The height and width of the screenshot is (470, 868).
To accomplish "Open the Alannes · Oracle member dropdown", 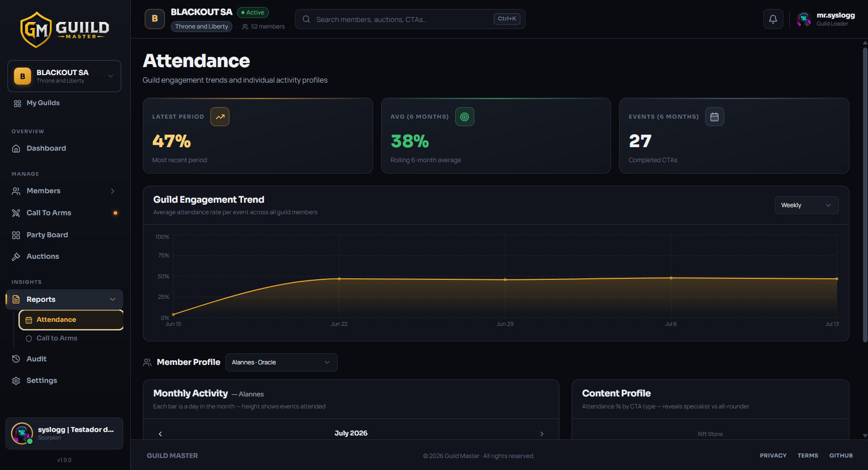I will [281, 362].
